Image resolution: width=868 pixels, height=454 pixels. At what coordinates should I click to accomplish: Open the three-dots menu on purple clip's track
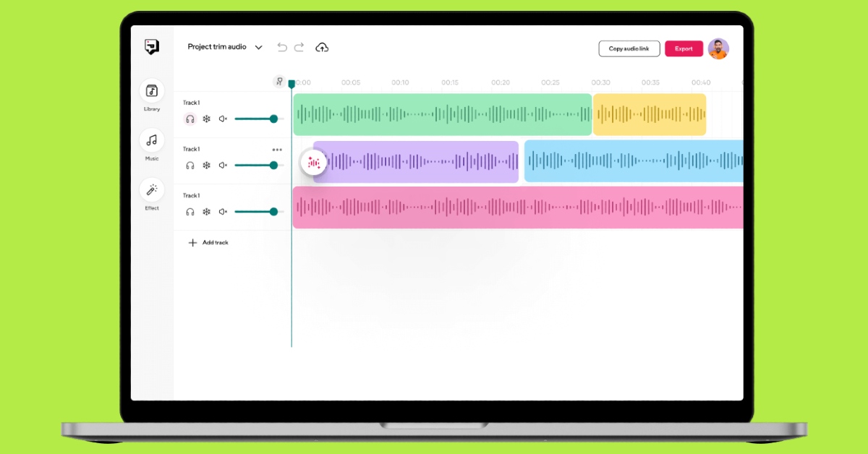(x=277, y=150)
